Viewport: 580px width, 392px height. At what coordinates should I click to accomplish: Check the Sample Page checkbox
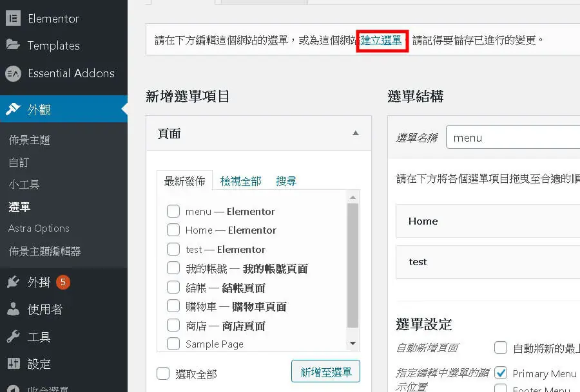[x=173, y=344]
